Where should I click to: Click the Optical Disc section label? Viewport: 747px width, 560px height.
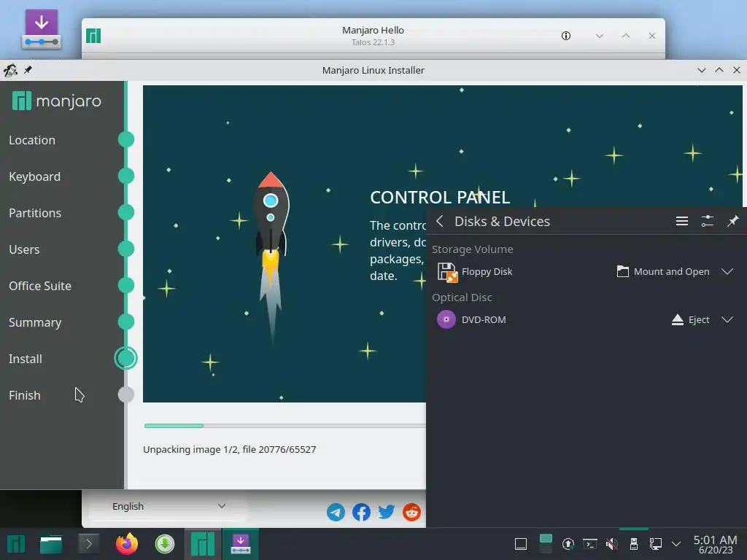coord(462,297)
